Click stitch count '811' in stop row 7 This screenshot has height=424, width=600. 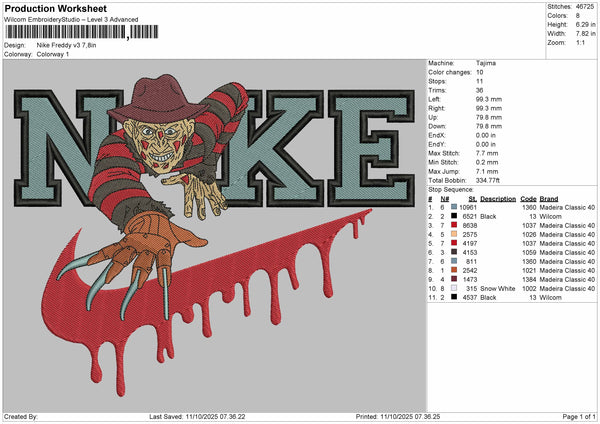pyautogui.click(x=471, y=261)
